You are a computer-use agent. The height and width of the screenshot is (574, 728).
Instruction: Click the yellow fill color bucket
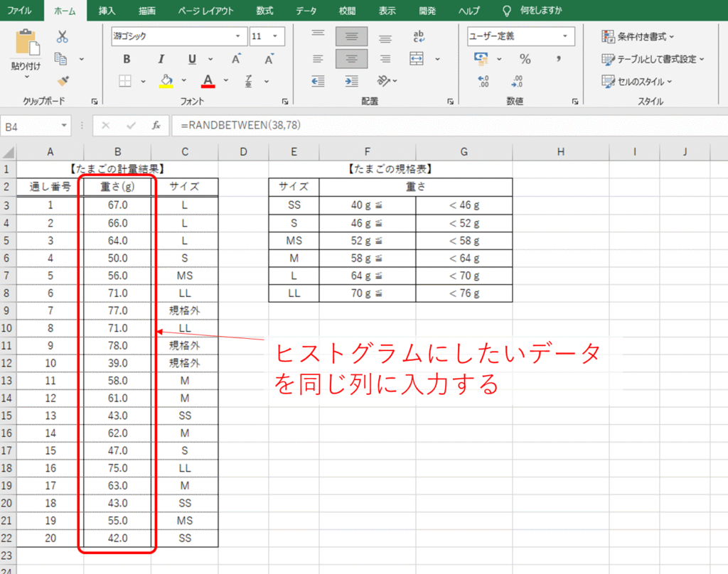pyautogui.click(x=166, y=81)
